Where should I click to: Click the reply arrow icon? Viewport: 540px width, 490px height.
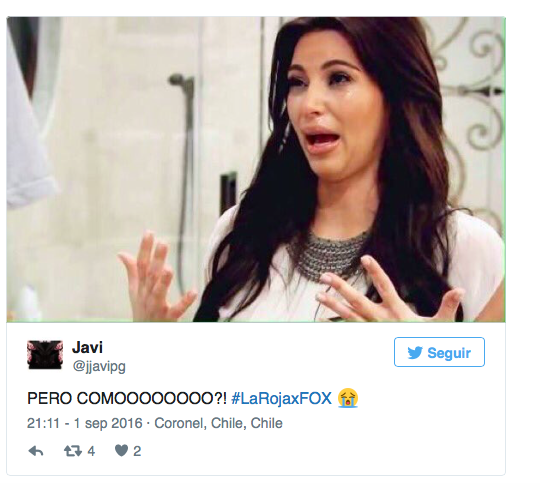coord(36,450)
